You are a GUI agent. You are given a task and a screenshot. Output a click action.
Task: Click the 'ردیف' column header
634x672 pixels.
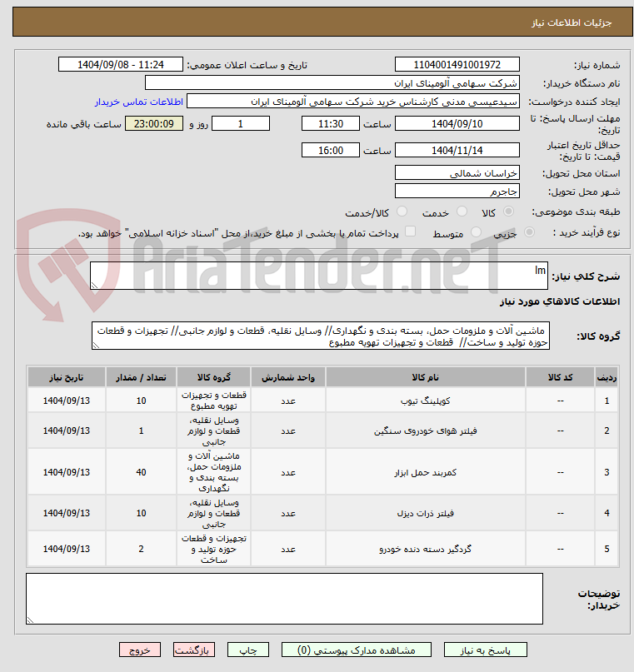coord(607,377)
